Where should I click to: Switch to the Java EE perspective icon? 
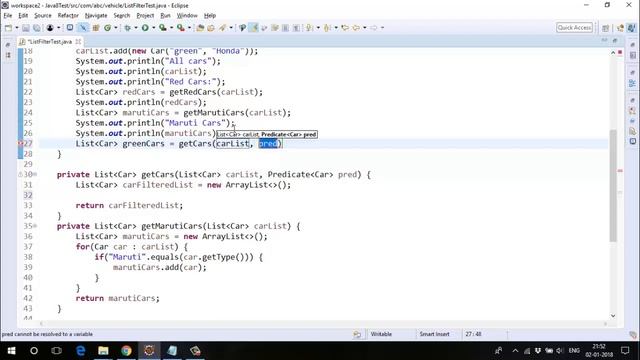[620, 28]
